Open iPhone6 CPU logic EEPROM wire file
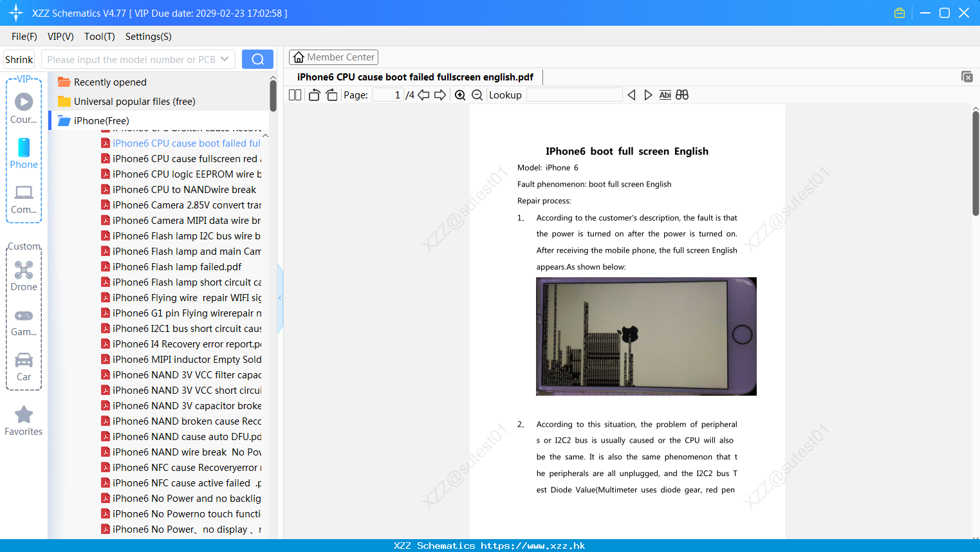The width and height of the screenshot is (980, 552). [181, 174]
